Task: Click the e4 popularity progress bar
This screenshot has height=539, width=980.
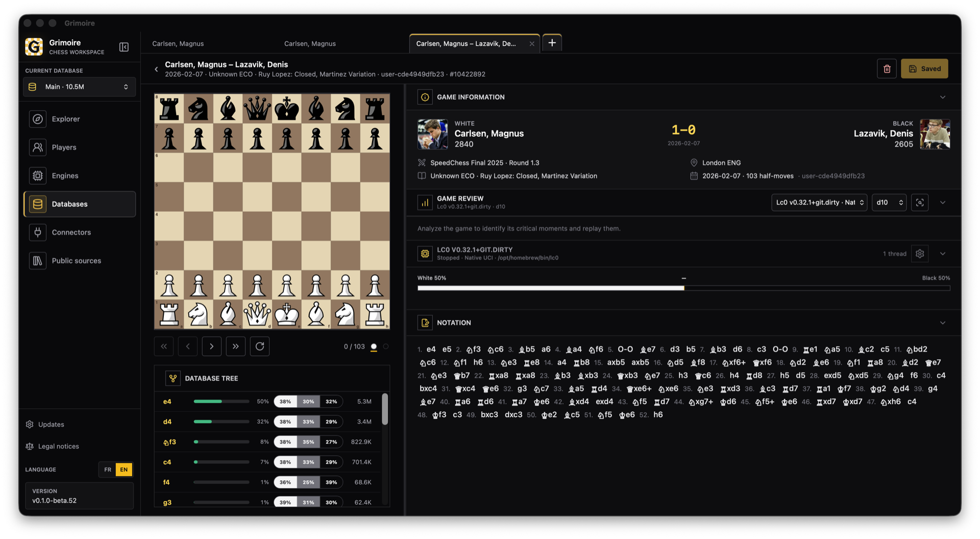Action: [222, 402]
